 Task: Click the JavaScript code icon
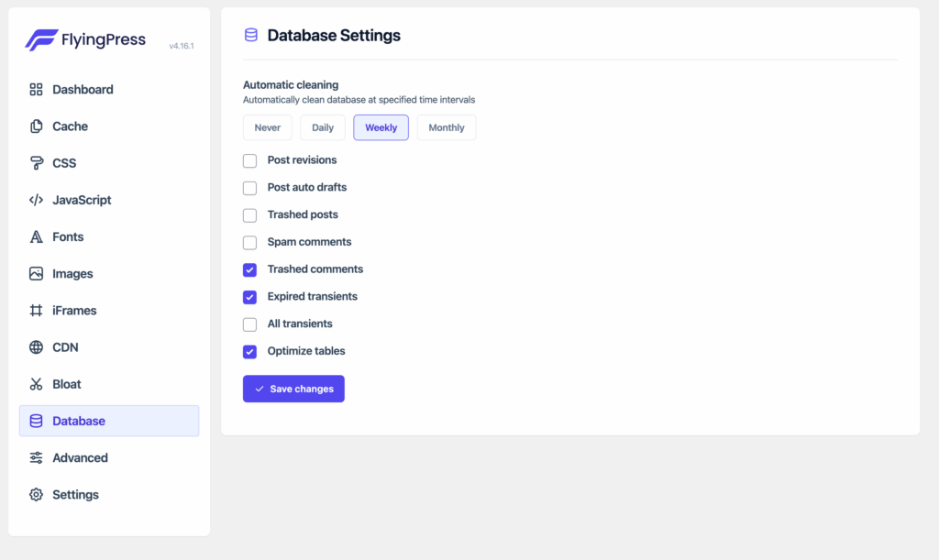coord(36,199)
